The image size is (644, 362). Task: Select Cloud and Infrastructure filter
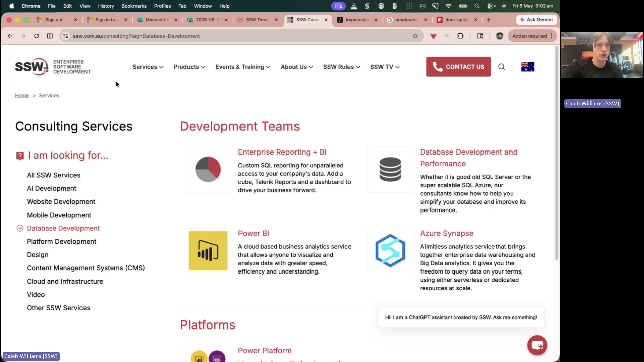click(65, 282)
